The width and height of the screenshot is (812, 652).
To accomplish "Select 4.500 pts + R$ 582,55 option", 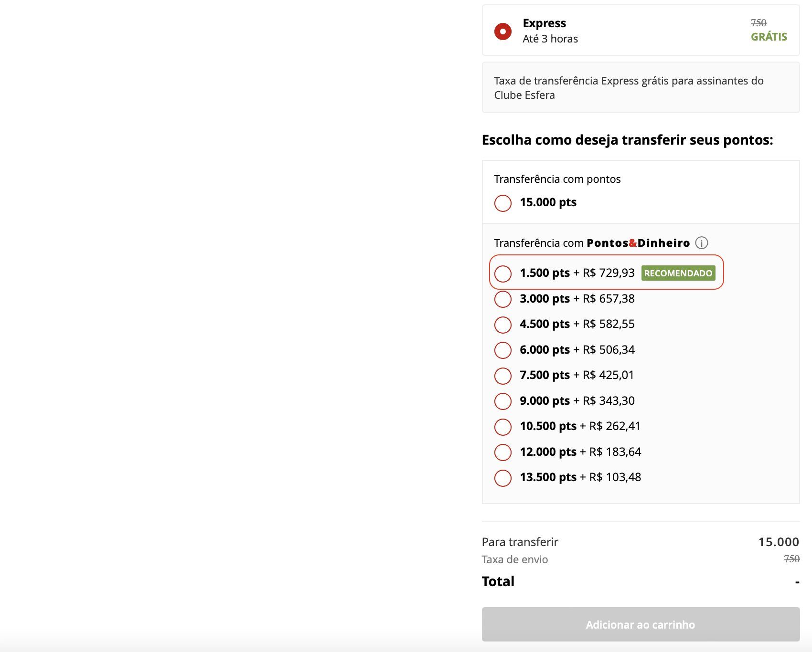I will pos(503,325).
